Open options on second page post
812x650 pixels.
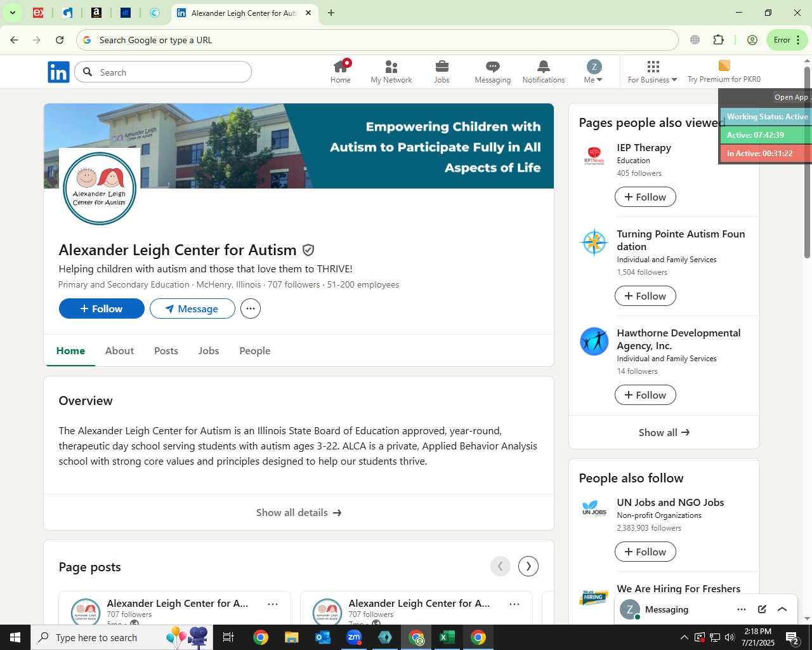click(x=514, y=604)
